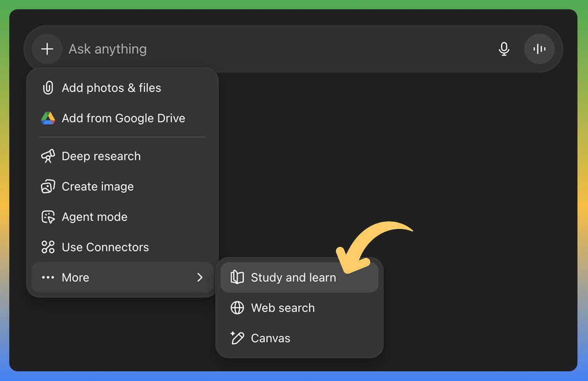This screenshot has width=588, height=381.
Task: Open the More menu entry
Action: (x=122, y=277)
